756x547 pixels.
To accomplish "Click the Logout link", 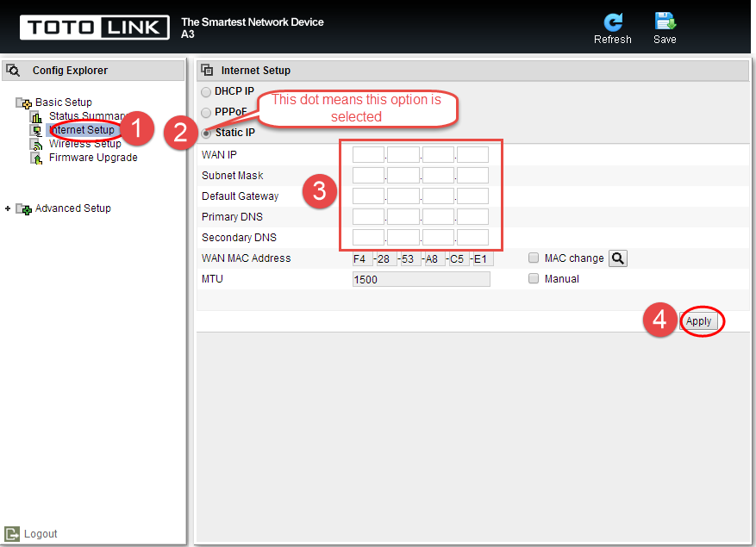I will (41, 533).
